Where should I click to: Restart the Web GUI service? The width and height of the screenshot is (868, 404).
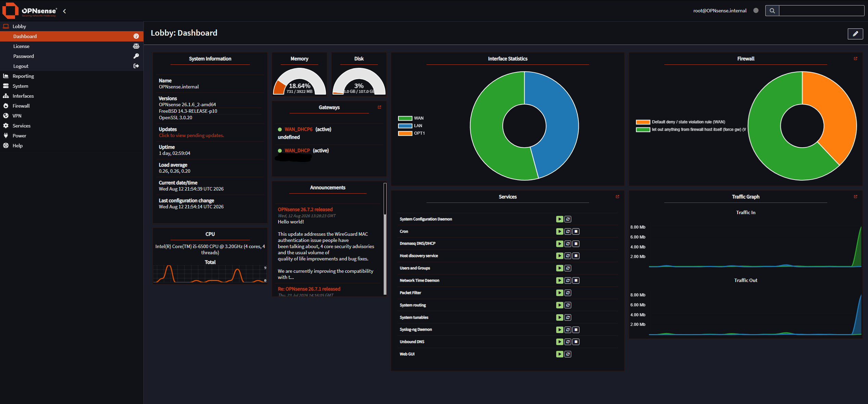tap(568, 354)
